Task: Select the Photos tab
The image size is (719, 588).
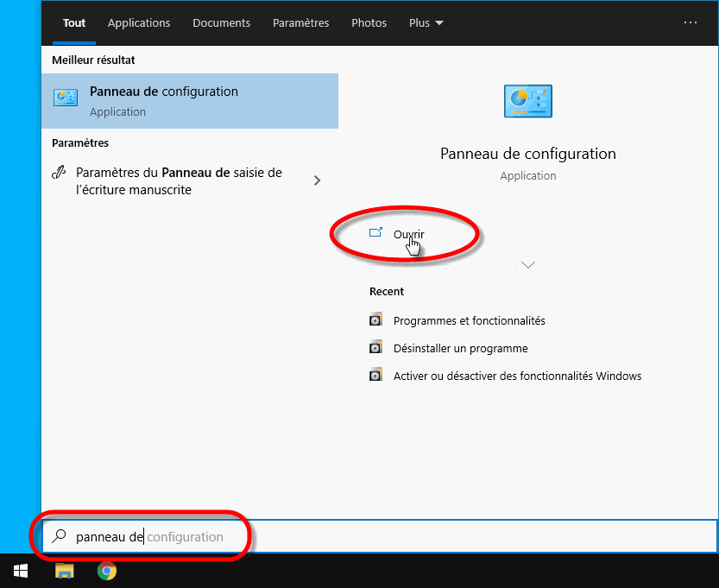Action: click(369, 23)
